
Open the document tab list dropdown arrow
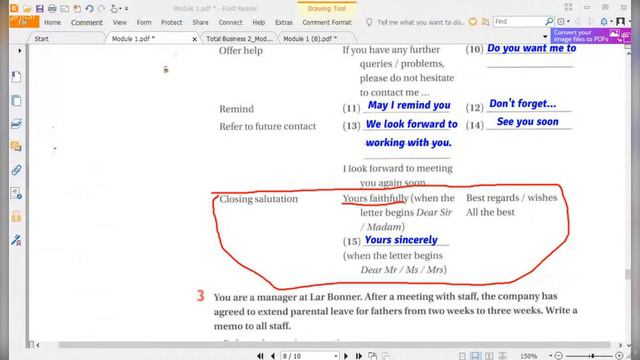coord(545,37)
